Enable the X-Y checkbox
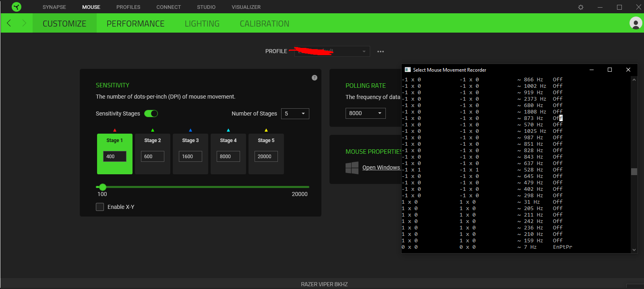The height and width of the screenshot is (289, 644). point(100,207)
